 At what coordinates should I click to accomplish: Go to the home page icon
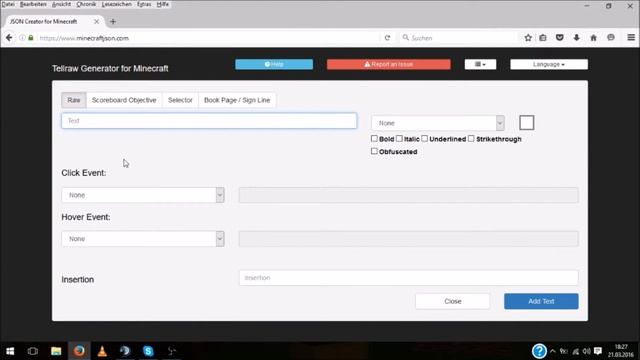click(x=593, y=38)
